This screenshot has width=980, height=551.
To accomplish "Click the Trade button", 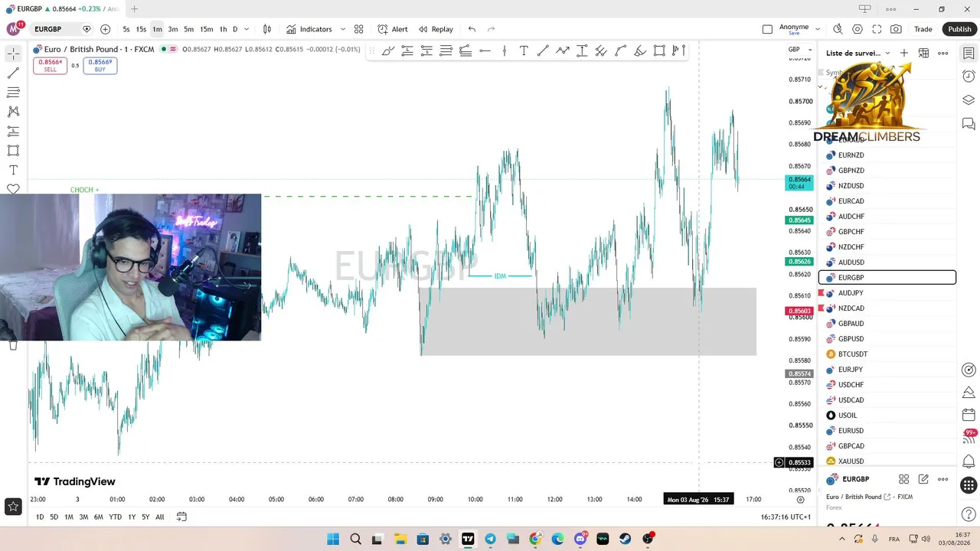I will pos(923,29).
